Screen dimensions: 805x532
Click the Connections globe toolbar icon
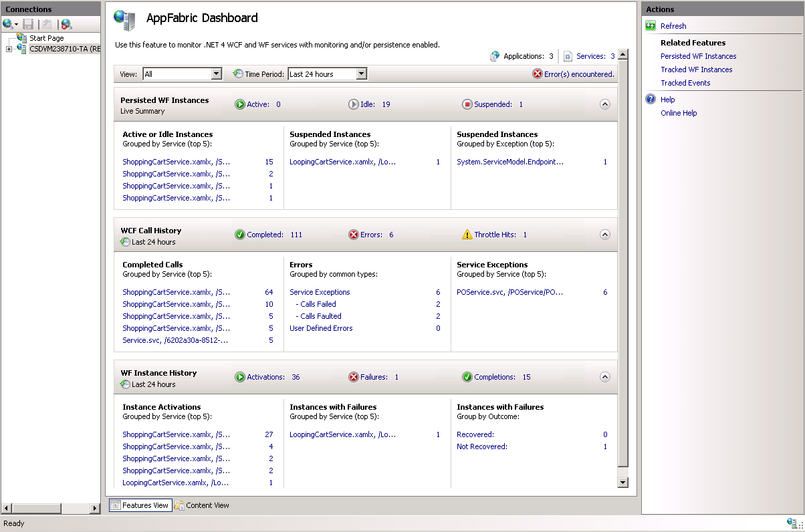[8, 24]
